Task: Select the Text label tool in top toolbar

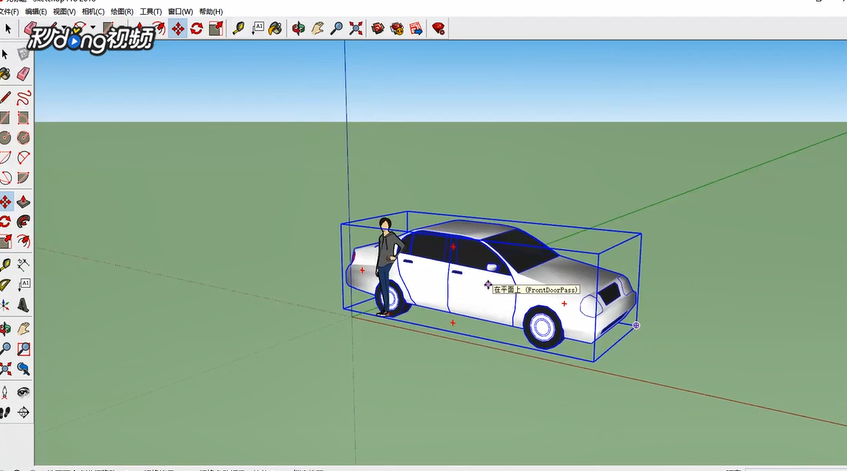Action: coord(258,29)
